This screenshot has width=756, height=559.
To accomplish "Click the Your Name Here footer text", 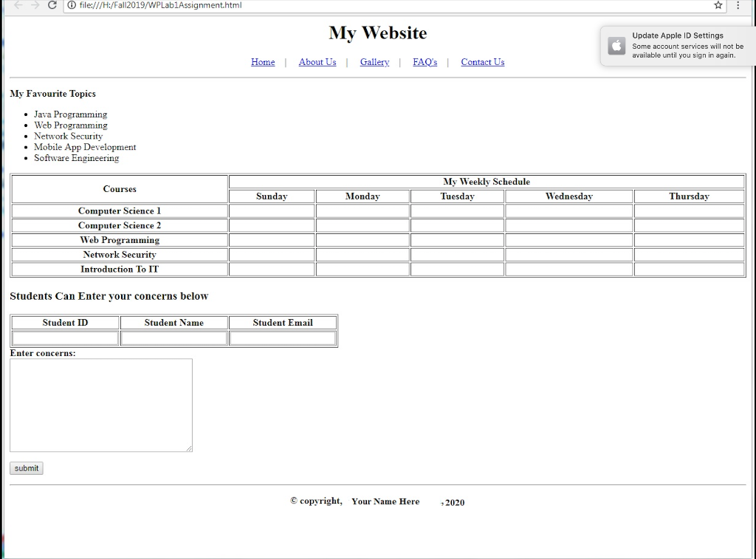I will 385,501.
